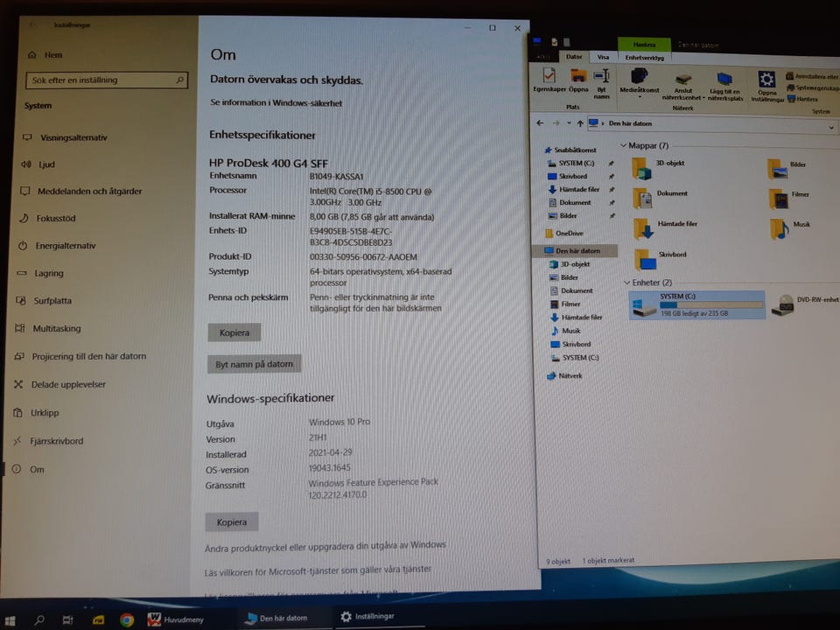840x630 pixels.
Task: Click Egenskaper in the Explorer ribbon
Action: (549, 80)
